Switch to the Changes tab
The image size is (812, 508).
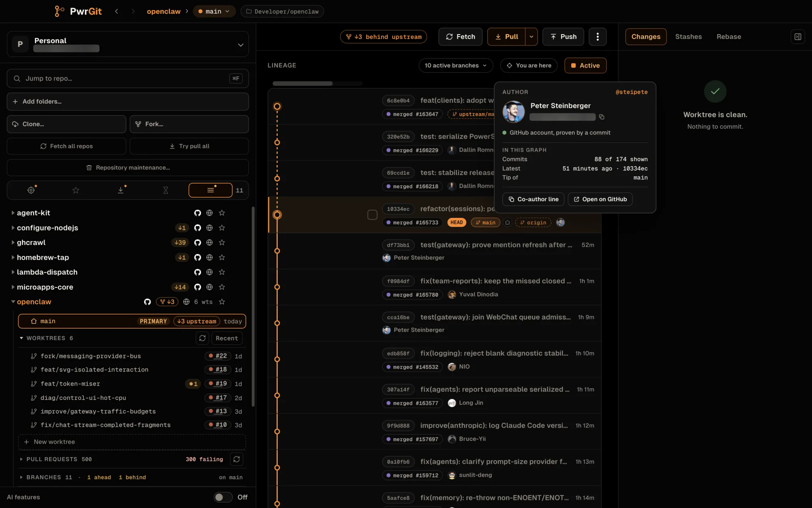(x=646, y=37)
